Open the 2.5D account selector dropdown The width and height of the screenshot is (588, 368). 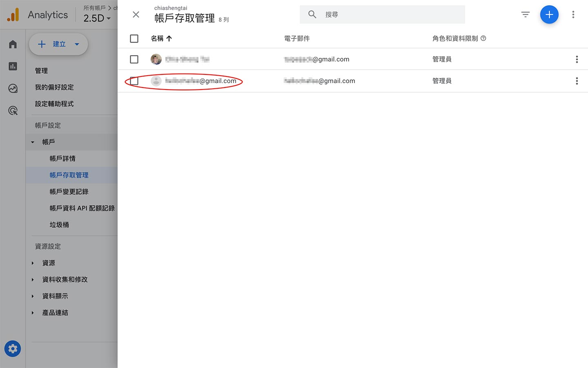click(97, 18)
